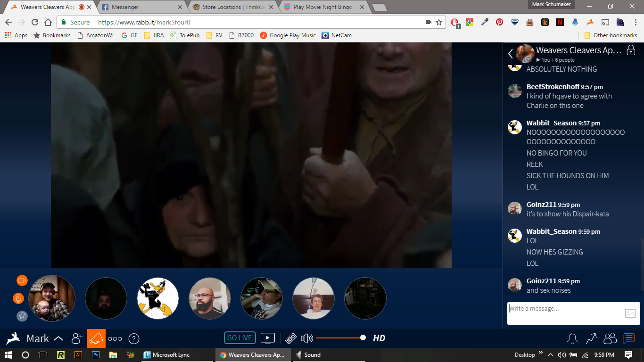This screenshot has height=362, width=644.
Task: Toggle the HD quality setting
Action: (x=379, y=338)
